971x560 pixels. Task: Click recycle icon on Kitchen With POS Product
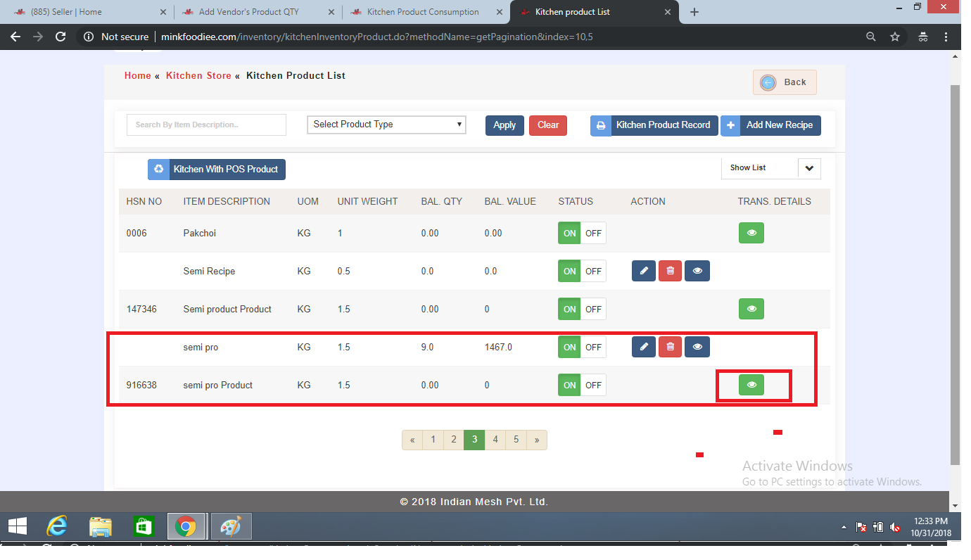(158, 169)
